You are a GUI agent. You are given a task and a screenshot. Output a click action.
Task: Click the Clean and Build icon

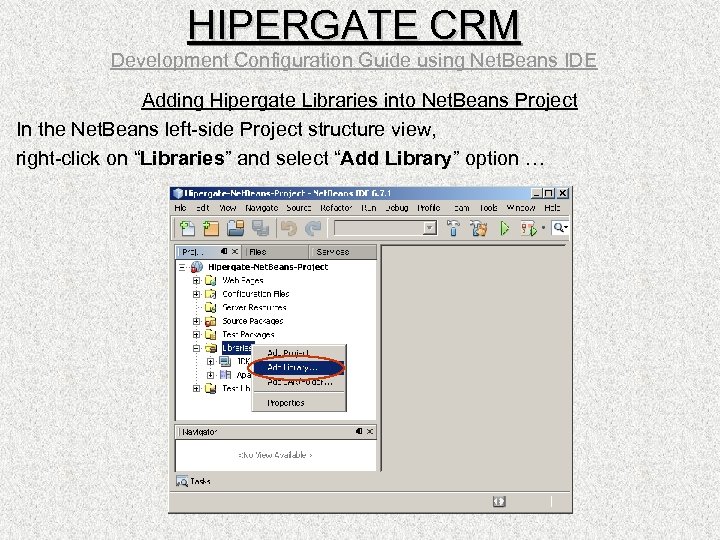click(x=478, y=228)
